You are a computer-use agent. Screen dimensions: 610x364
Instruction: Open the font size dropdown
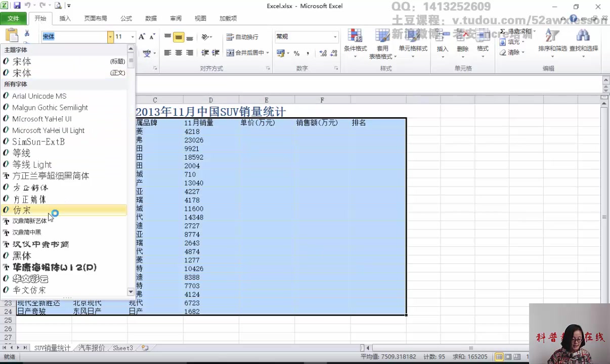pyautogui.click(x=132, y=36)
